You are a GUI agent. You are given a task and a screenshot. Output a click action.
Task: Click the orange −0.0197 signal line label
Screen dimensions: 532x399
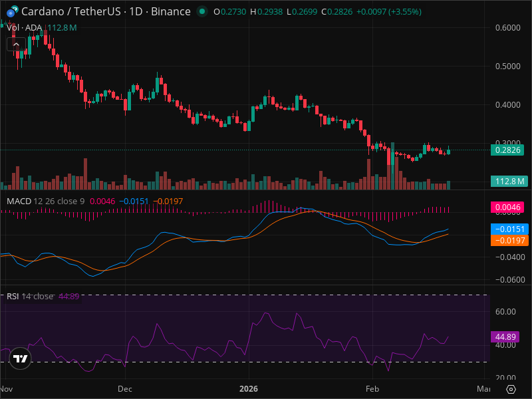(x=509, y=241)
